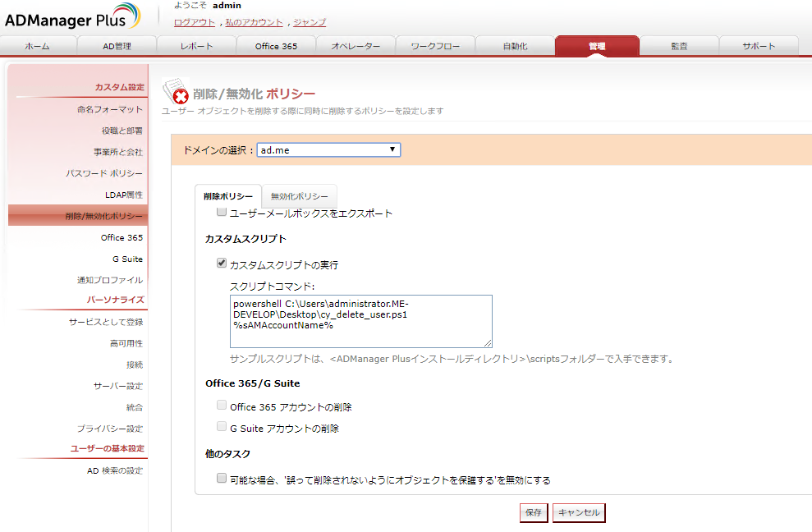The width and height of the screenshot is (812, 532).
Task: Click the ユーザーの基本設定 sidebar heading
Action: coord(108,448)
